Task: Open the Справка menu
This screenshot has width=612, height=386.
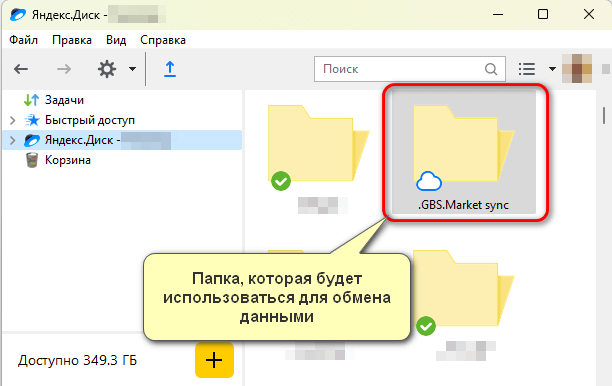Action: pyautogui.click(x=163, y=40)
